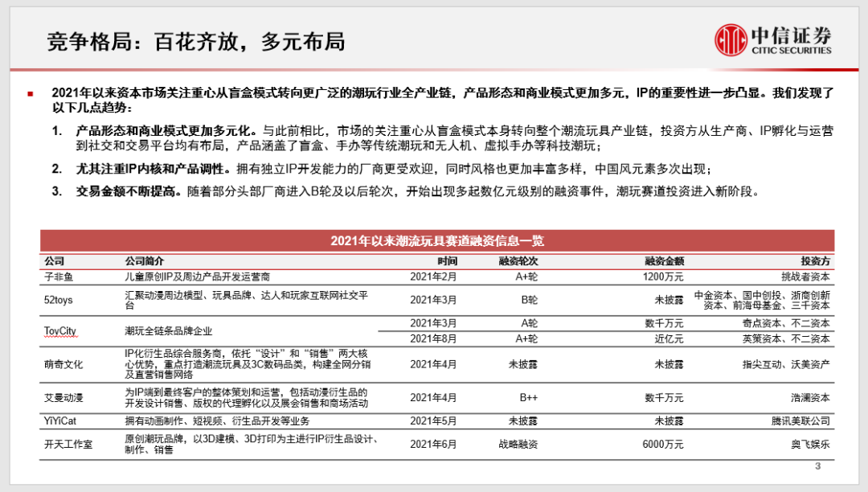This screenshot has height=492, width=868.
Task: Click table title 2021年以来潮流玩具赛道融资信息一览
Action: [x=437, y=240]
